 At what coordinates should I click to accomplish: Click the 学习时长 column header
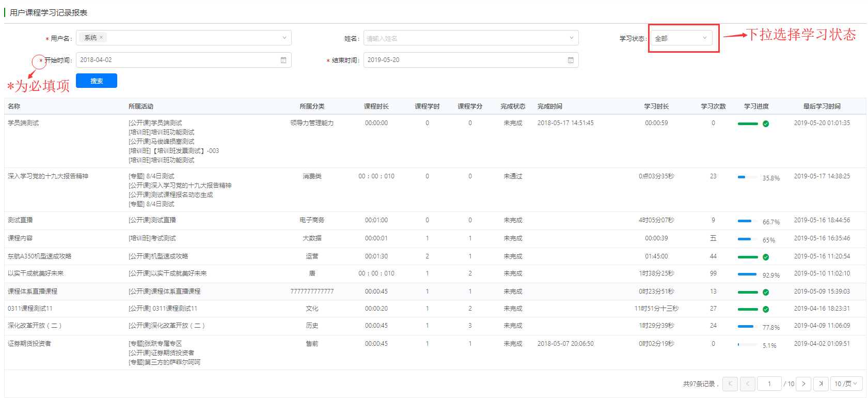[x=656, y=106]
